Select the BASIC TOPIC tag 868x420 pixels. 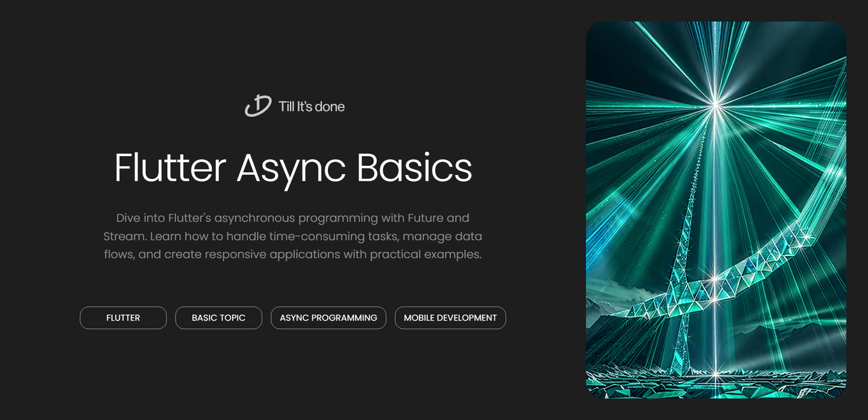[219, 318]
